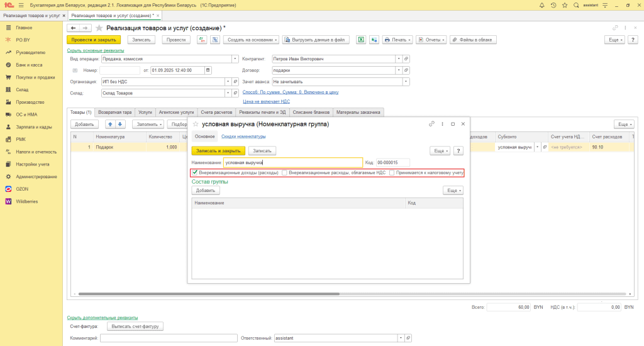Show notifications via the bell icon

(x=541, y=5)
